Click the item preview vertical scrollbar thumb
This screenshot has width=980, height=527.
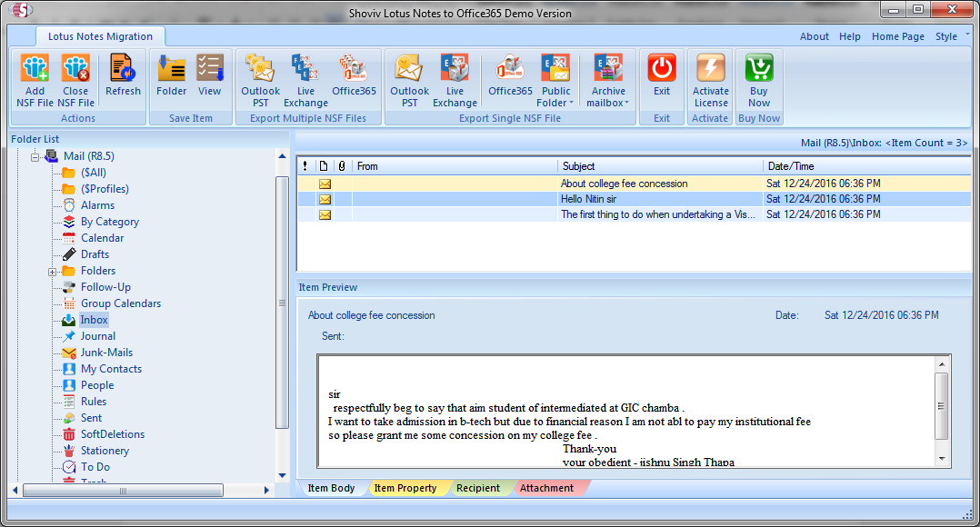(x=941, y=406)
